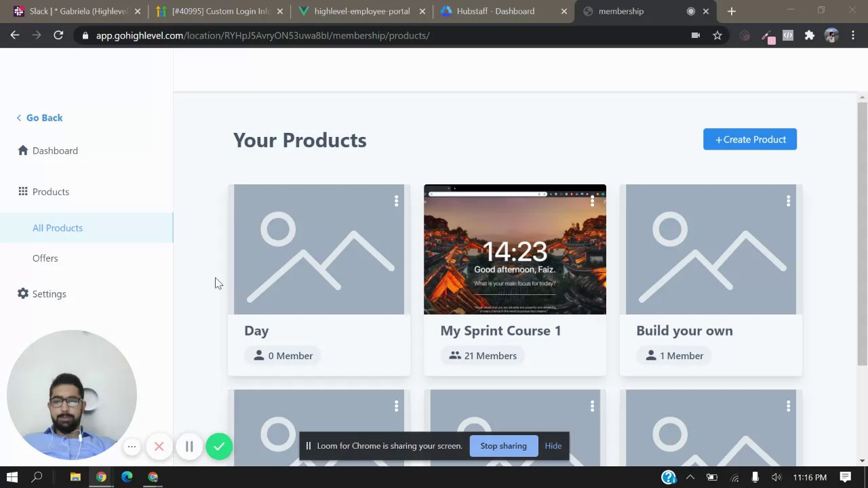Viewport: 868px width, 488px height.
Task: Open Windows Start menu
Action: point(12,477)
